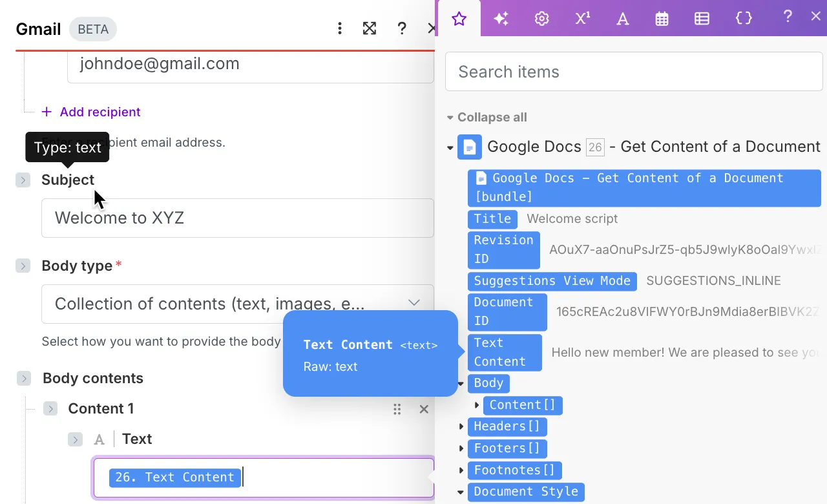Image resolution: width=827 pixels, height=504 pixels.
Task: Collapse the Document Style item
Action: (x=461, y=492)
